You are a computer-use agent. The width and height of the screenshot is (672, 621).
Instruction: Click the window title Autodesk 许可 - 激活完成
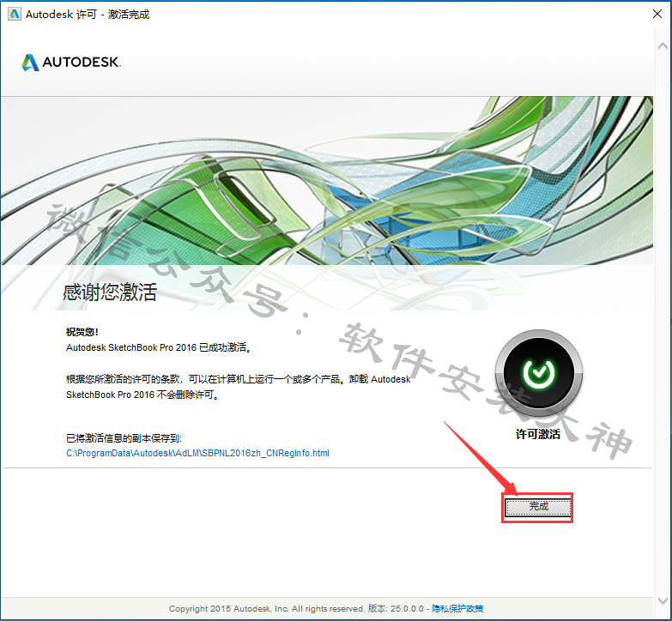(88, 15)
